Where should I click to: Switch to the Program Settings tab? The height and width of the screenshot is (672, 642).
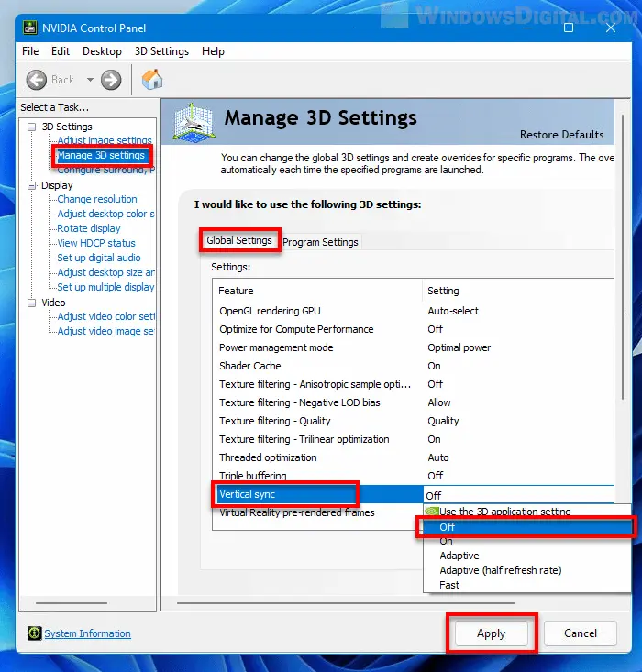(320, 242)
